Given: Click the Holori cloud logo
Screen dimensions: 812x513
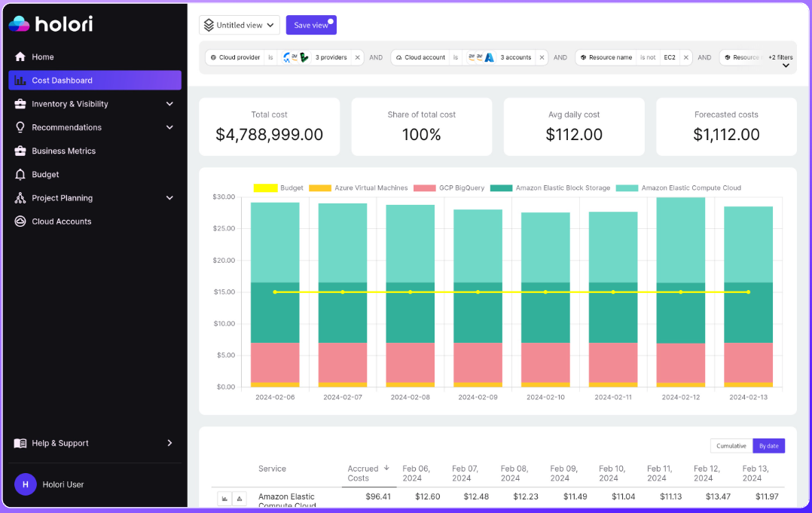Looking at the screenshot, I should [19, 24].
